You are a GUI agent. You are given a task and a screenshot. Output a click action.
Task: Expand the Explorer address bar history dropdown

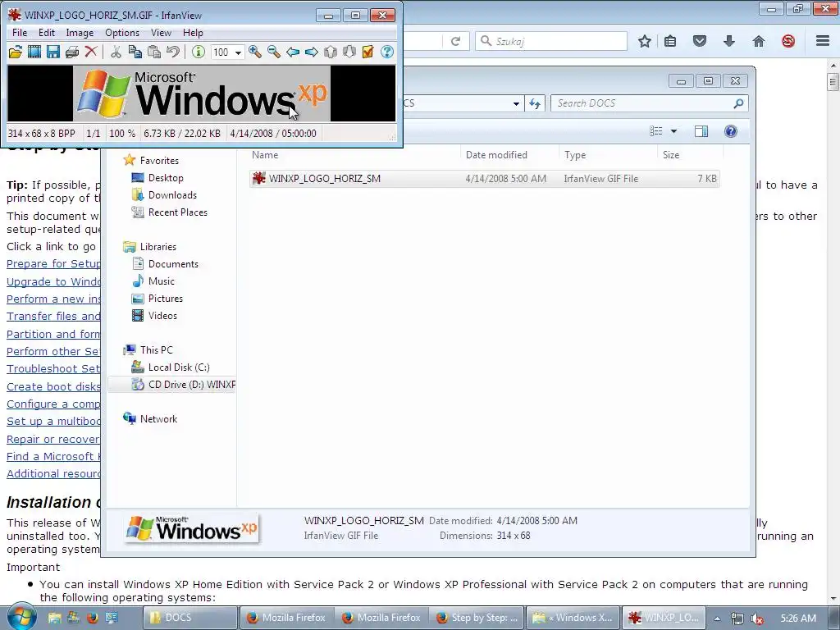(516, 103)
